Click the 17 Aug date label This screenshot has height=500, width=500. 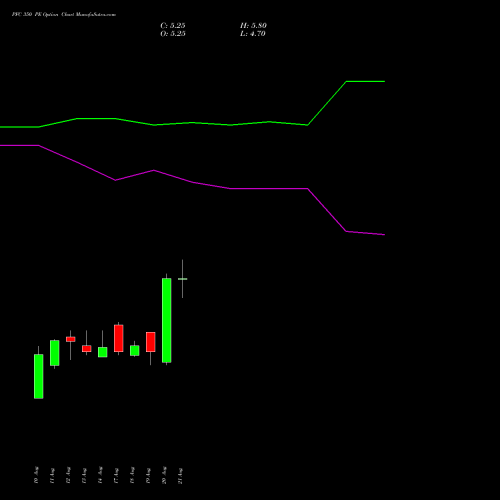(116, 475)
